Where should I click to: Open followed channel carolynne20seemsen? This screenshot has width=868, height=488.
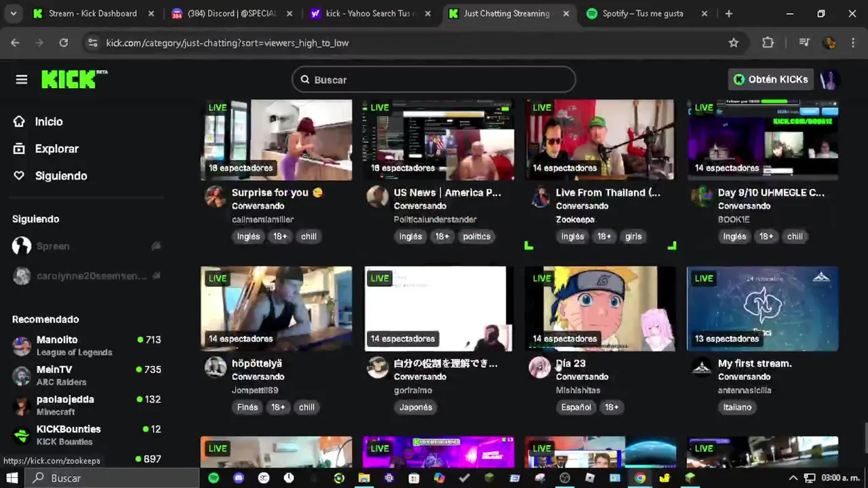tap(87, 276)
